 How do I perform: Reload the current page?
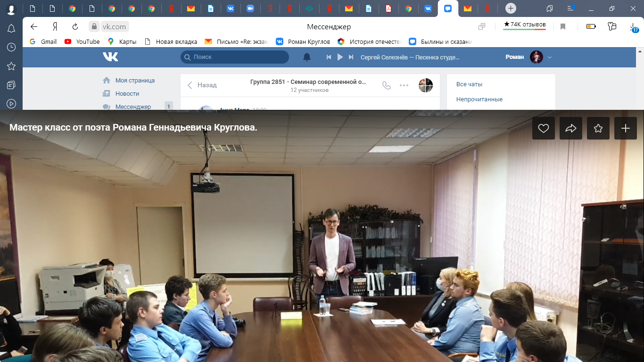(x=75, y=27)
